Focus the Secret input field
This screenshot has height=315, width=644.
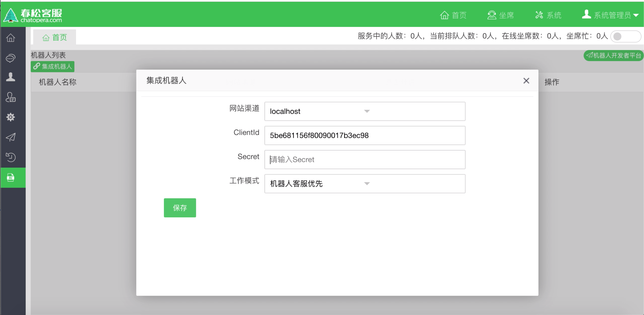pyautogui.click(x=364, y=159)
